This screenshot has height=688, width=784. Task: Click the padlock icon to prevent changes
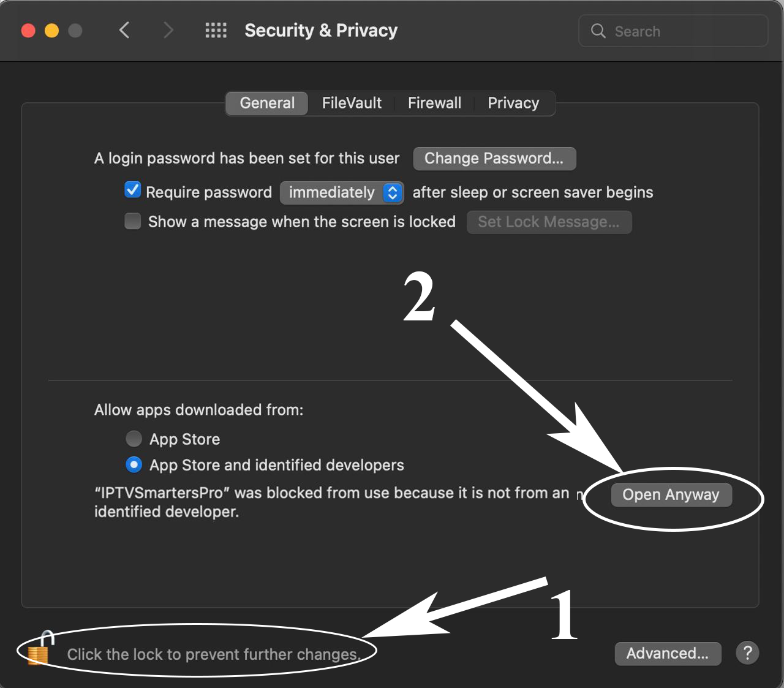point(39,649)
